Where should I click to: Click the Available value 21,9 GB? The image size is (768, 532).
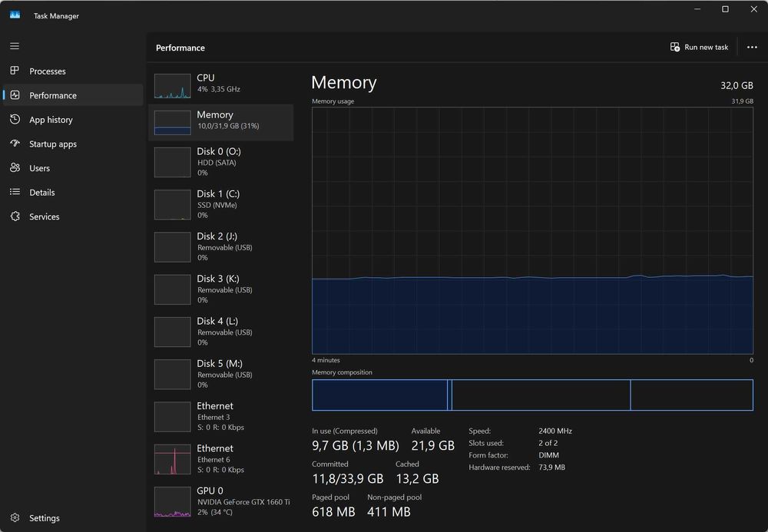[x=433, y=446]
